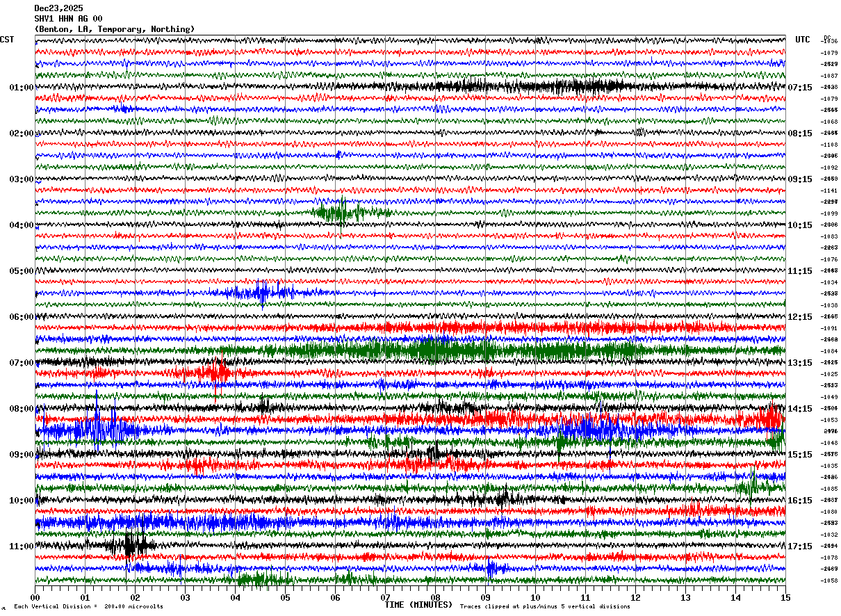Click the 03 minute axis tick label
Image resolution: width=841 pixels, height=616 pixels.
coord(185,597)
